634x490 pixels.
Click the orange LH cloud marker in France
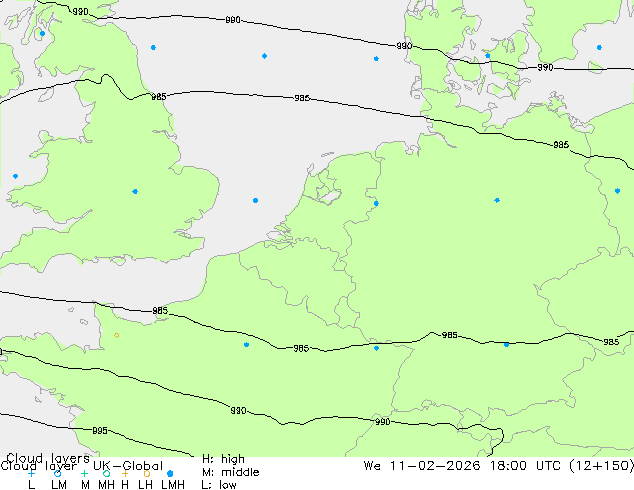coord(116,335)
